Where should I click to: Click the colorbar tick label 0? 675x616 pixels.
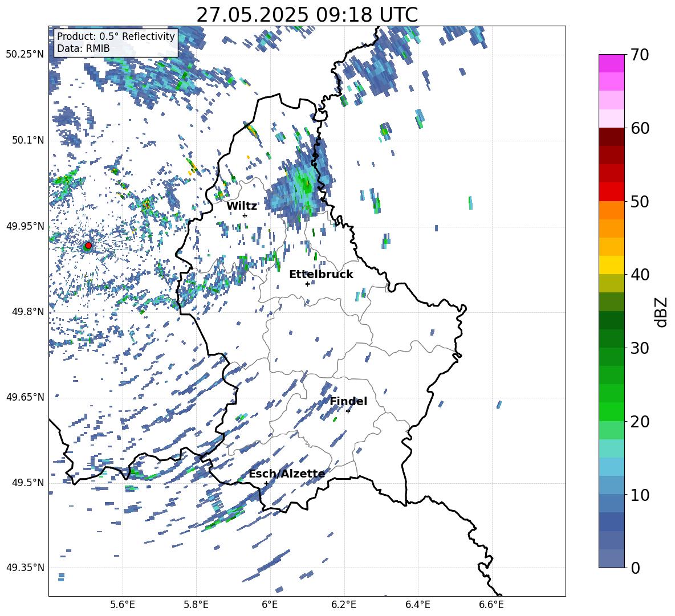coord(636,568)
